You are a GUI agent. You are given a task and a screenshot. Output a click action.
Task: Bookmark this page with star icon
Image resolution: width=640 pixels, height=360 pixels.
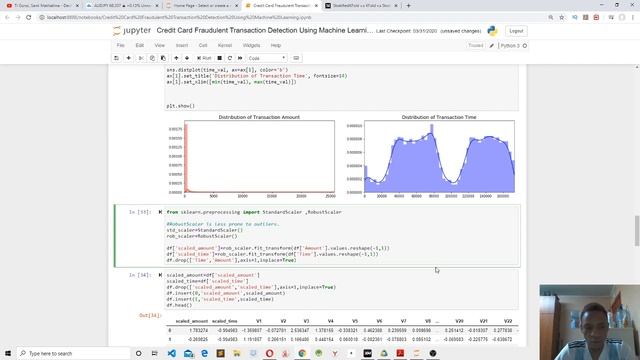point(562,18)
